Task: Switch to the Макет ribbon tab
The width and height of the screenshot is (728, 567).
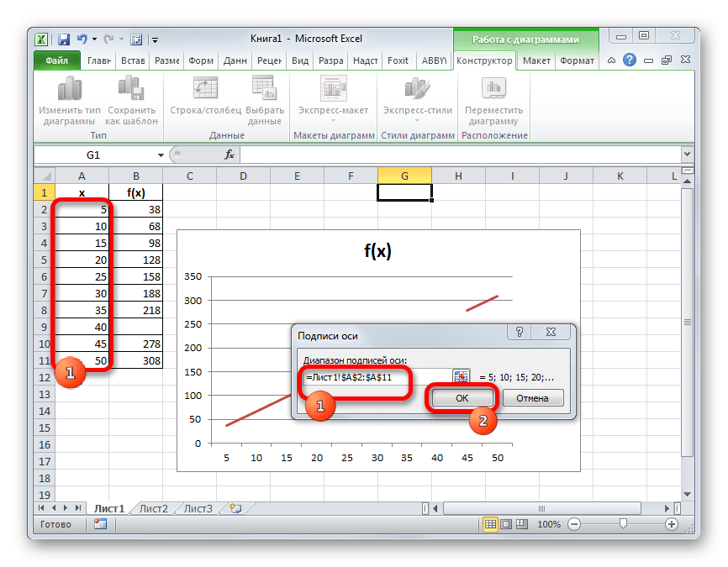Action: coord(536,60)
